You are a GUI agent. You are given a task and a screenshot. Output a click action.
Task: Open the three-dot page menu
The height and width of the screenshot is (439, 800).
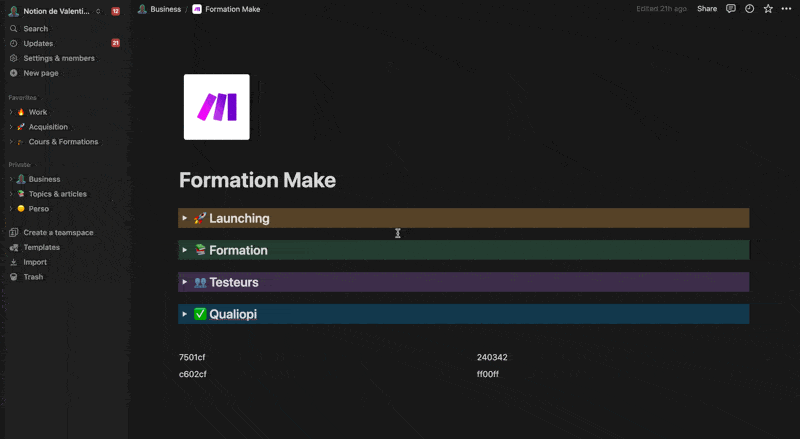point(786,9)
